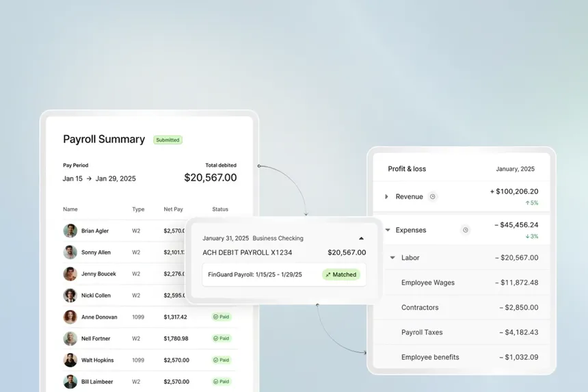The image size is (588, 392).
Task: Click the Contractors amount –$2,850.00
Action: pyautogui.click(x=519, y=307)
